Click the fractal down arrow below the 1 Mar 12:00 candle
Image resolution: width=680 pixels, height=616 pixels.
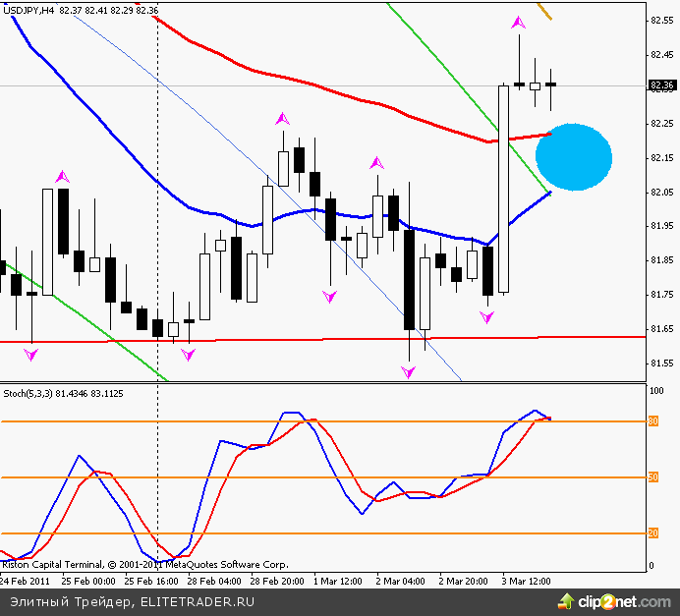[330, 295]
